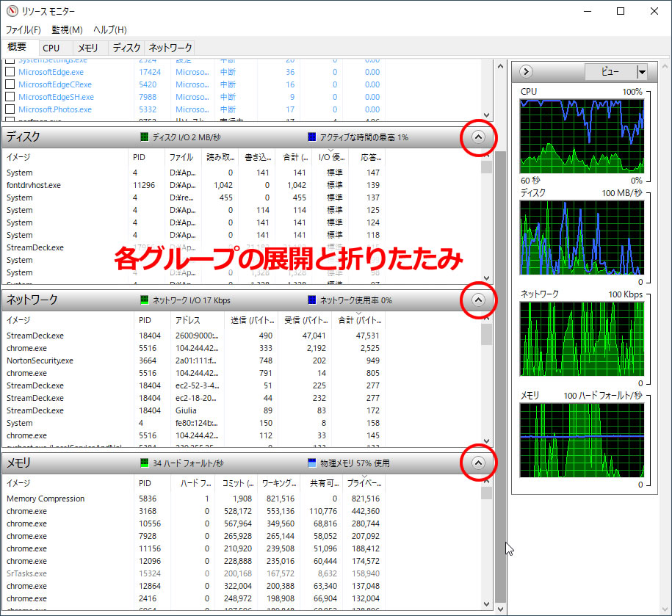Select the SrTasks.exe row in memory list
The height and width of the screenshot is (616, 672).
point(193,573)
